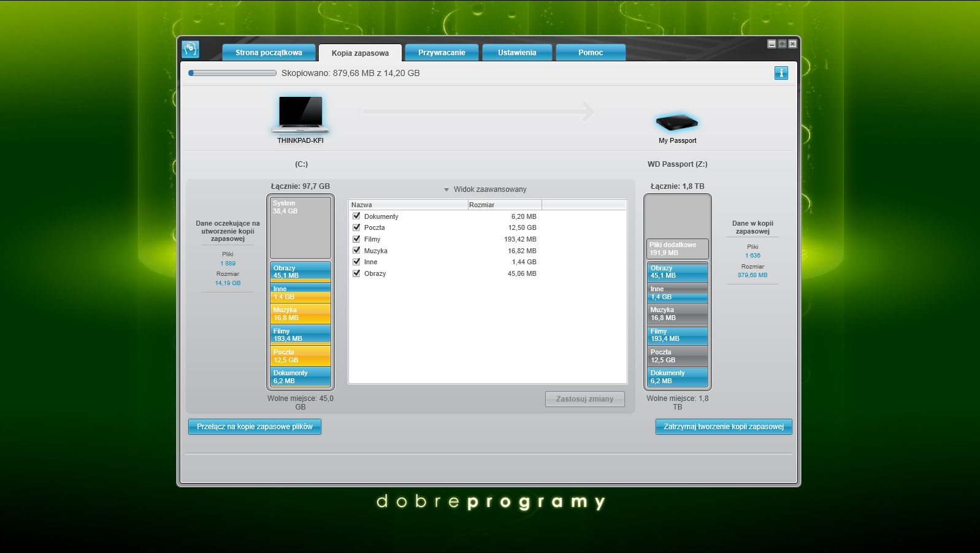Select Muzyka block on WD Passport

tap(678, 314)
